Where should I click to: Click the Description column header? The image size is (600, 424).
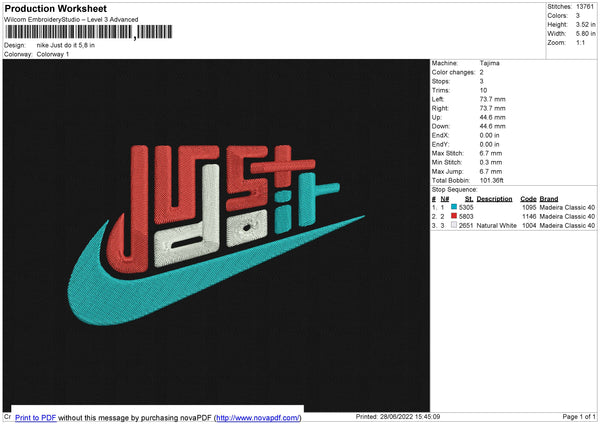494,199
